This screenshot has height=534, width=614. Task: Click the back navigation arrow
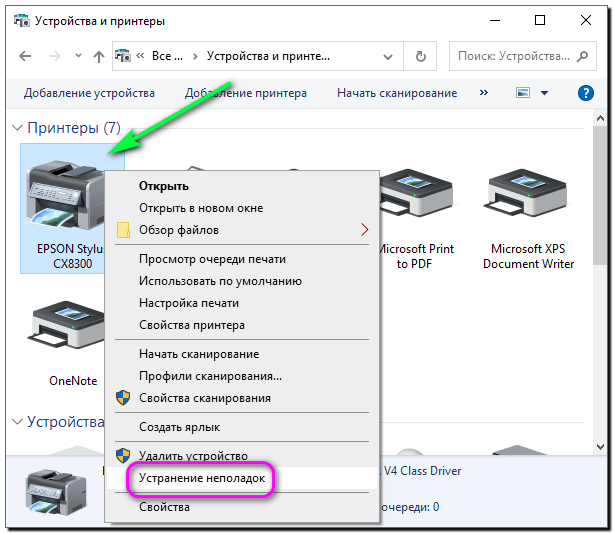[x=25, y=56]
